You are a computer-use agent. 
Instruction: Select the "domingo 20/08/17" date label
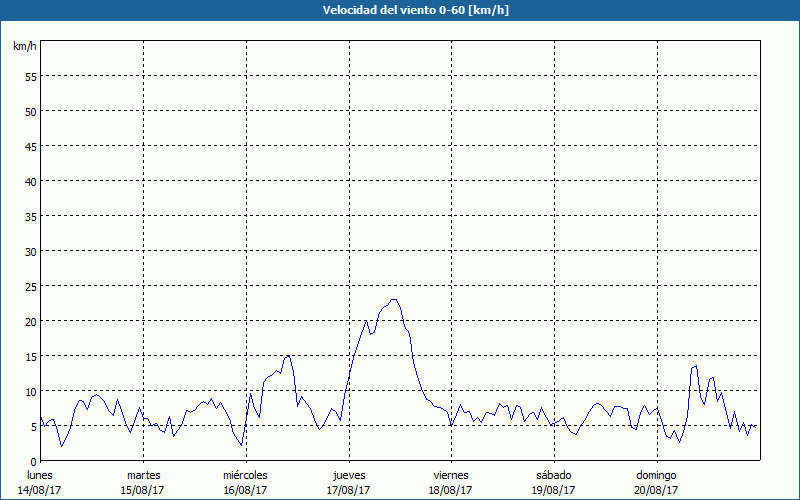pos(655,482)
